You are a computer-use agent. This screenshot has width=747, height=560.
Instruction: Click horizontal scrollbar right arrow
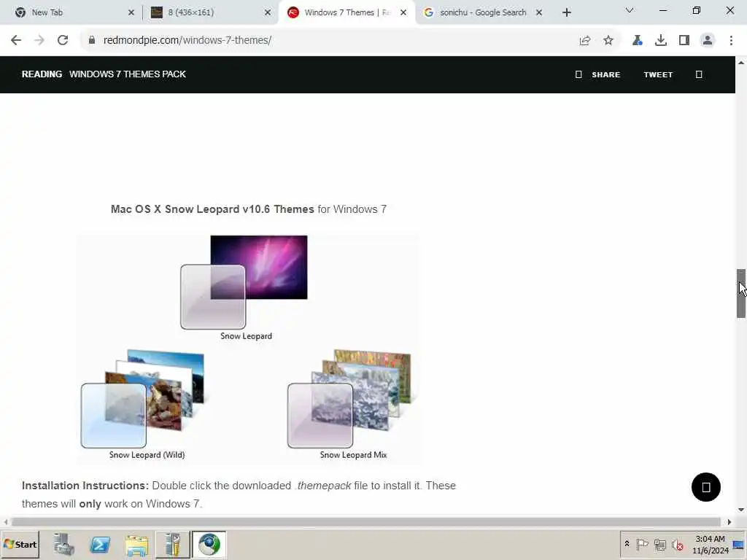pyautogui.click(x=729, y=522)
